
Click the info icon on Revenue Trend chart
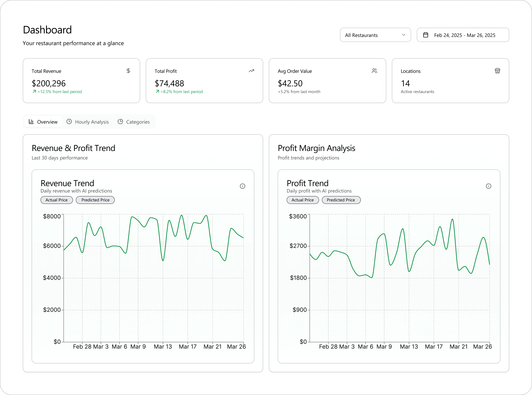242,186
